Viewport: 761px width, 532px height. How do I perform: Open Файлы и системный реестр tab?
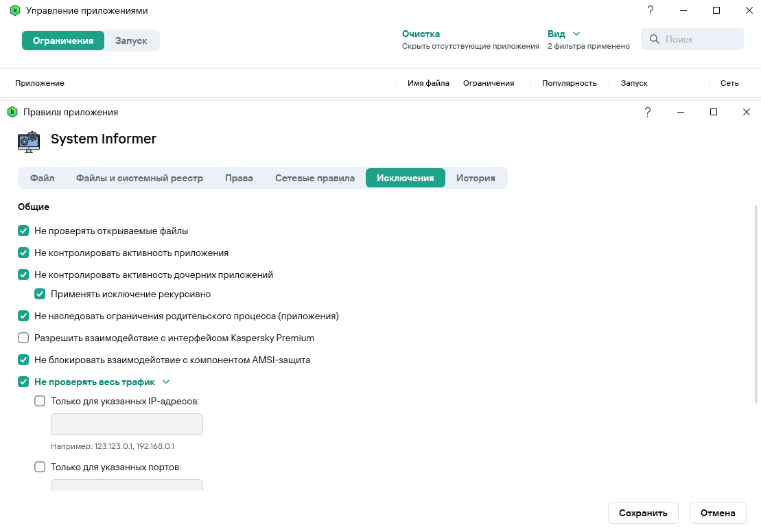pyautogui.click(x=139, y=178)
